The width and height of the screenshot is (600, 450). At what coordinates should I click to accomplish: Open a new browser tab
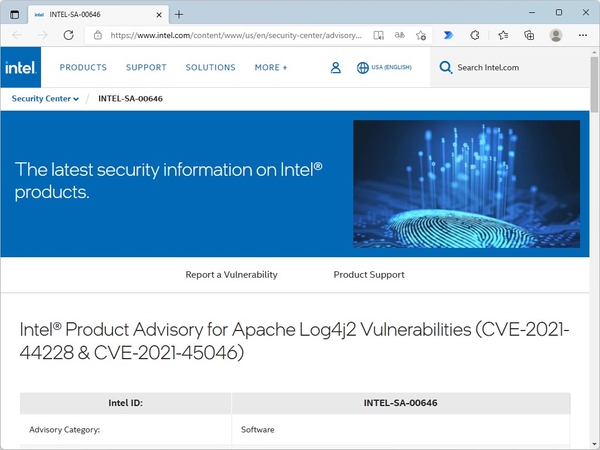point(179,15)
